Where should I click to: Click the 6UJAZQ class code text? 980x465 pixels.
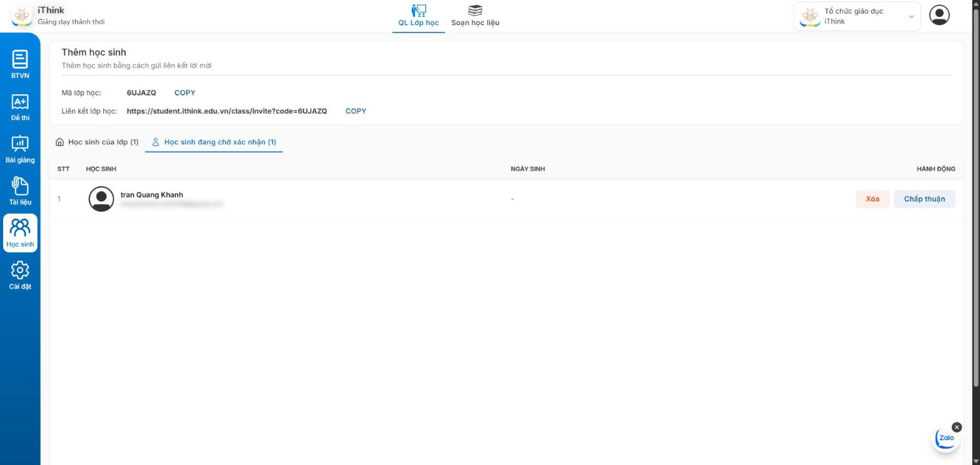click(x=141, y=93)
